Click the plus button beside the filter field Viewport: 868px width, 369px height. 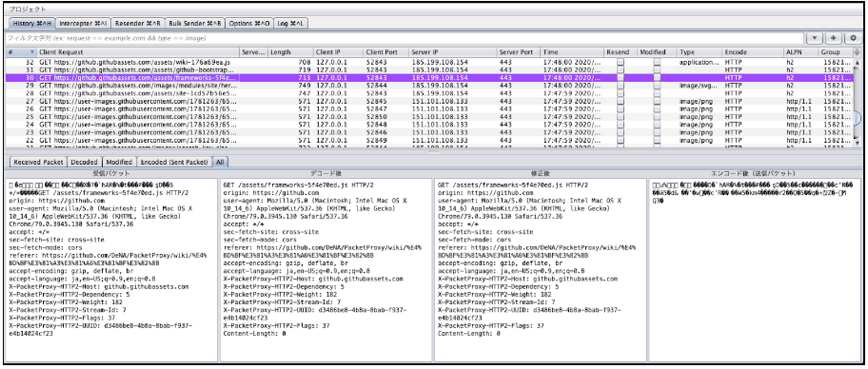833,38
